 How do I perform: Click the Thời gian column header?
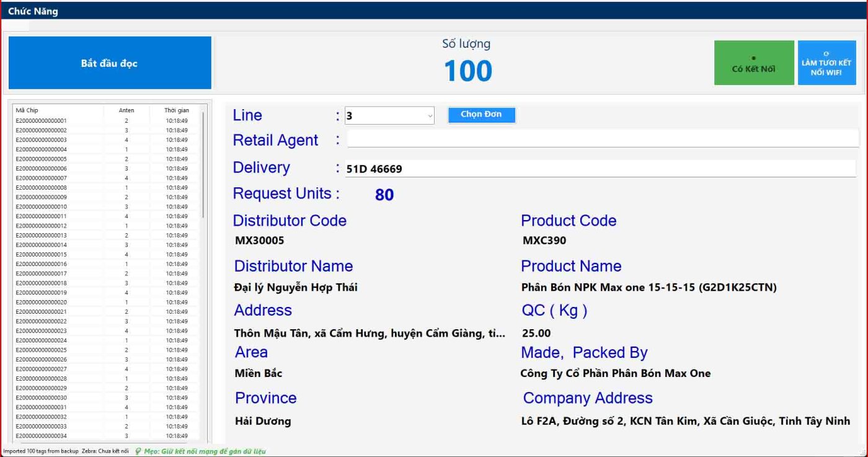[176, 110]
